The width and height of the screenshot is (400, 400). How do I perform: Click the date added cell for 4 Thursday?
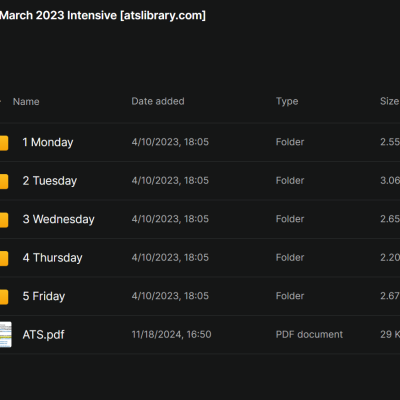[x=170, y=257]
